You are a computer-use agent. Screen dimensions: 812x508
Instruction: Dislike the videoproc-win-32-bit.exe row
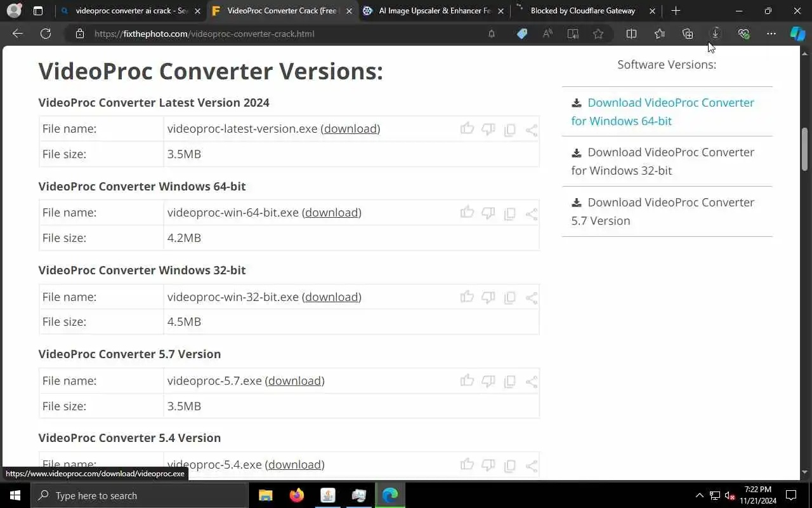click(x=488, y=297)
